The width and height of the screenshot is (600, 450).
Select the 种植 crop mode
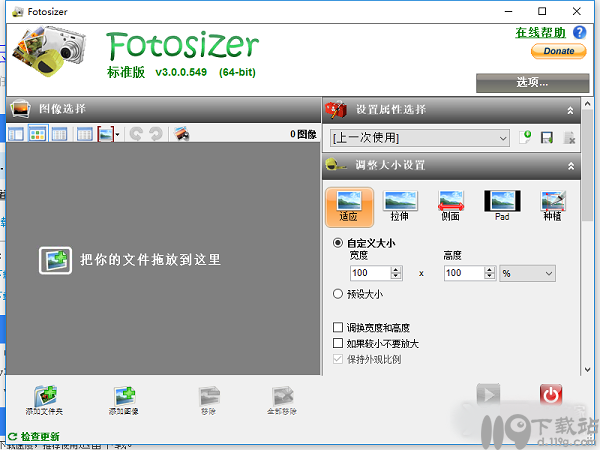[x=553, y=206]
